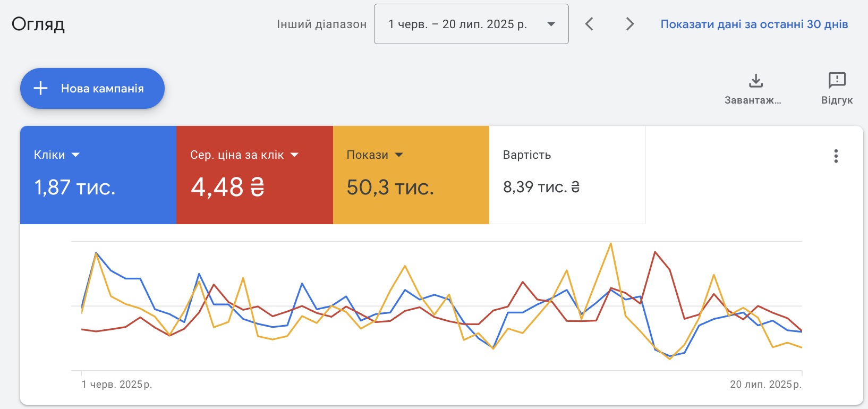The width and height of the screenshot is (868, 409).
Task: Open the three-dot more options menu
Action: point(836,156)
